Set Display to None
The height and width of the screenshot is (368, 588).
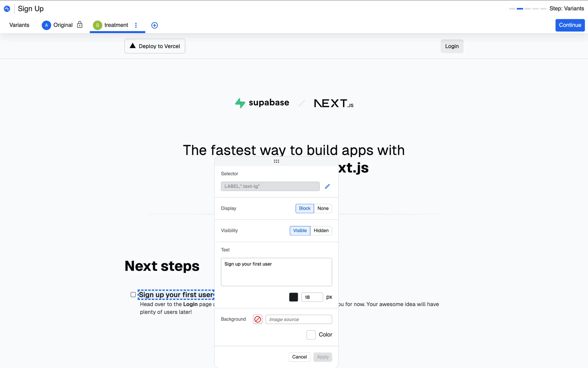[323, 209]
